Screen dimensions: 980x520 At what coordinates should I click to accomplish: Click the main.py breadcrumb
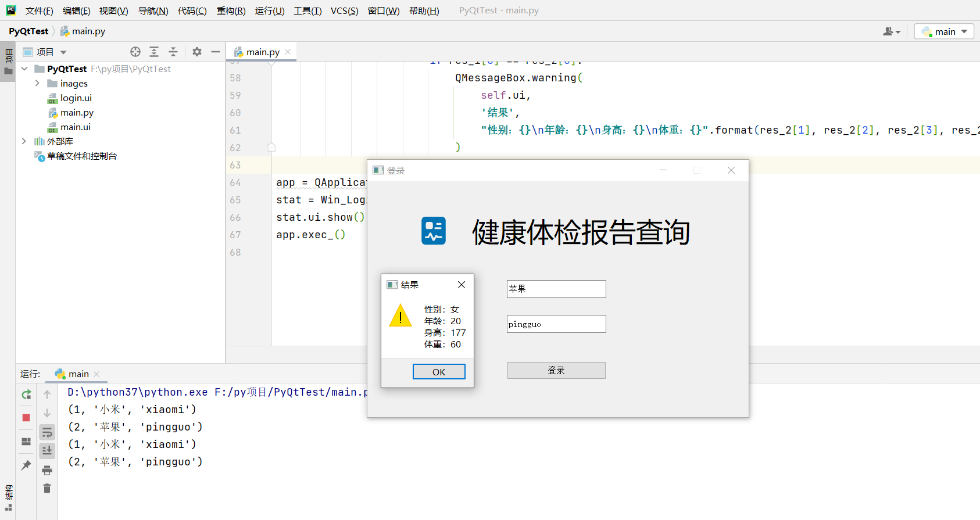pyautogui.click(x=83, y=31)
